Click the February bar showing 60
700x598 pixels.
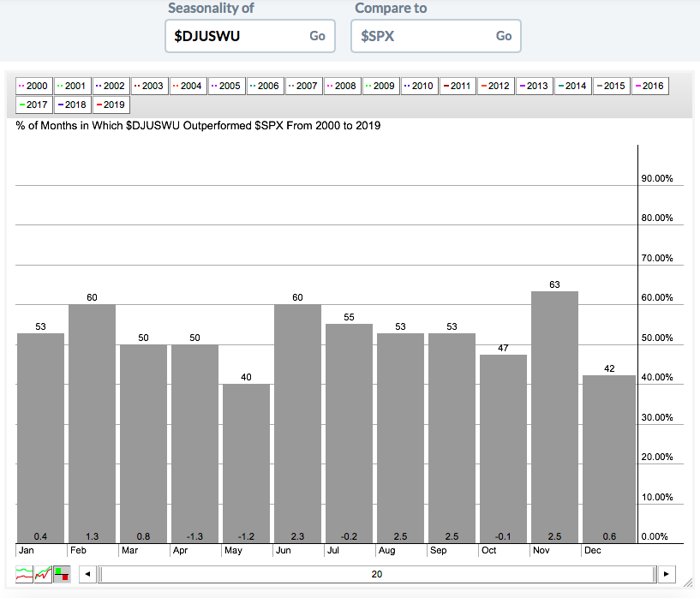[x=92, y=422]
